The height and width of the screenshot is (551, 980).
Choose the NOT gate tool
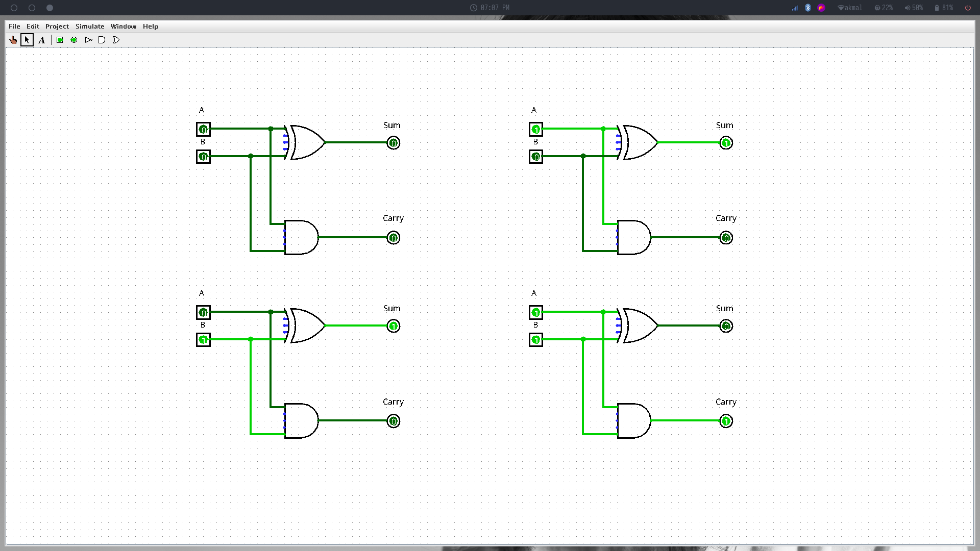(x=88, y=40)
